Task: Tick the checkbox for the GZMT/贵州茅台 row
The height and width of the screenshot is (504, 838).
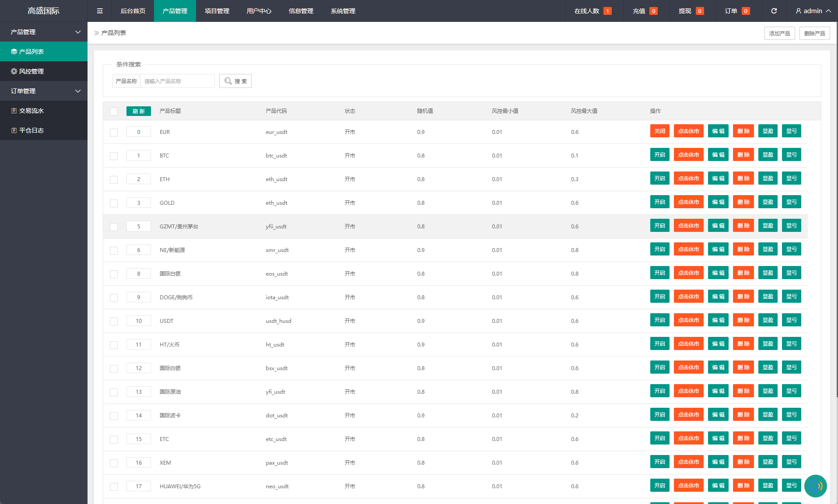Action: pos(114,227)
